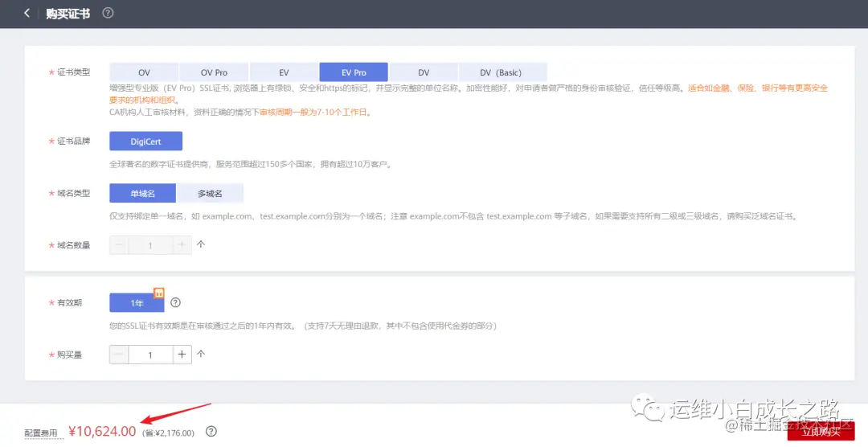Decrease 购买量 with minus button
The width and height of the screenshot is (868, 447).
click(x=119, y=355)
